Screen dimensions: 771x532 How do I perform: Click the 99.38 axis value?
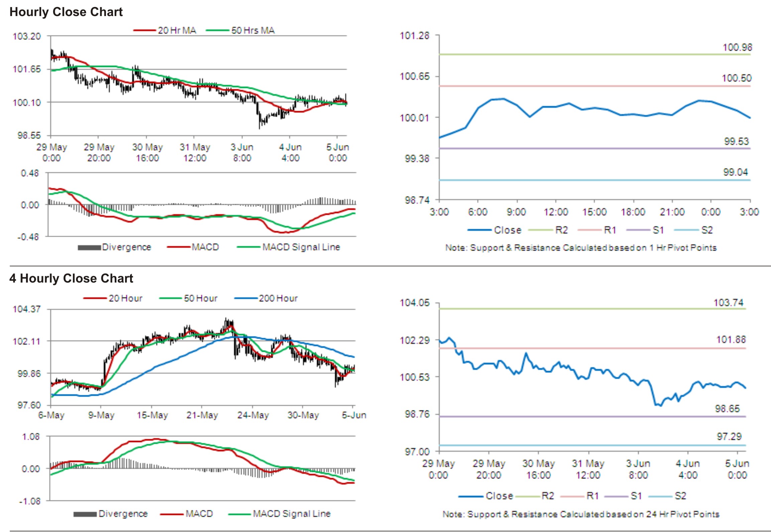(x=417, y=158)
